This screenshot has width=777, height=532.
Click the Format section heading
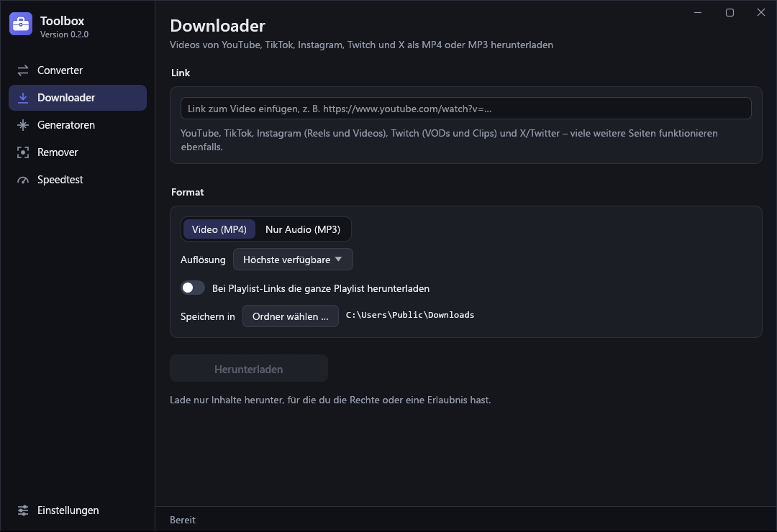coord(187,192)
